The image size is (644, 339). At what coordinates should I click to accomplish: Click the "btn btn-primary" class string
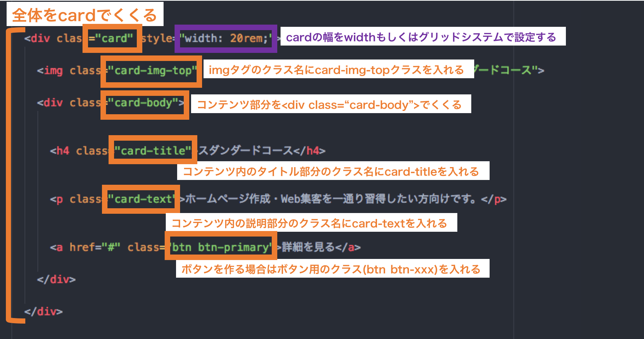[221, 247]
